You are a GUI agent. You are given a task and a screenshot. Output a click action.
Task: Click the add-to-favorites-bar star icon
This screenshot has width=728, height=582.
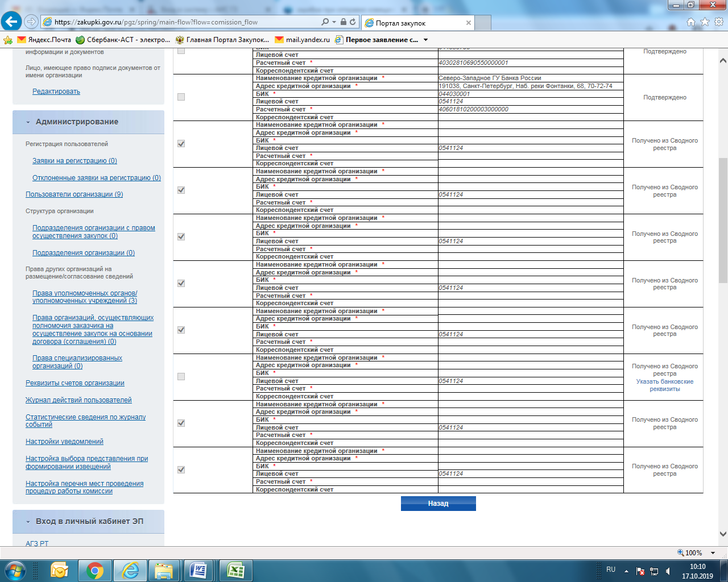[x=7, y=40]
